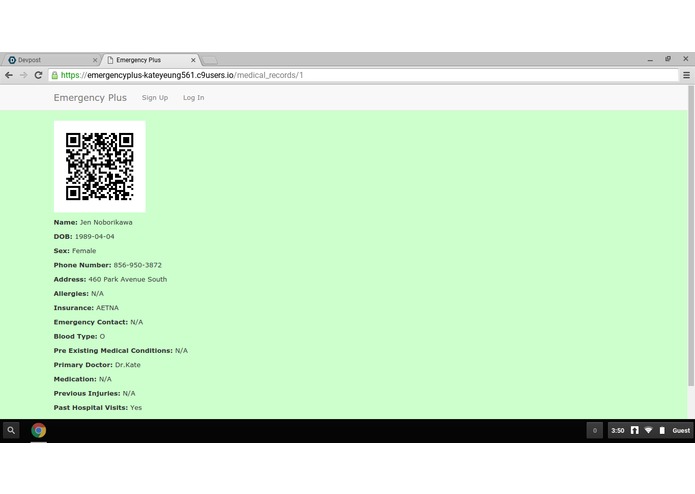Image resolution: width=695 pixels, height=494 pixels.
Task: Minimize the browser window
Action: pyautogui.click(x=650, y=59)
